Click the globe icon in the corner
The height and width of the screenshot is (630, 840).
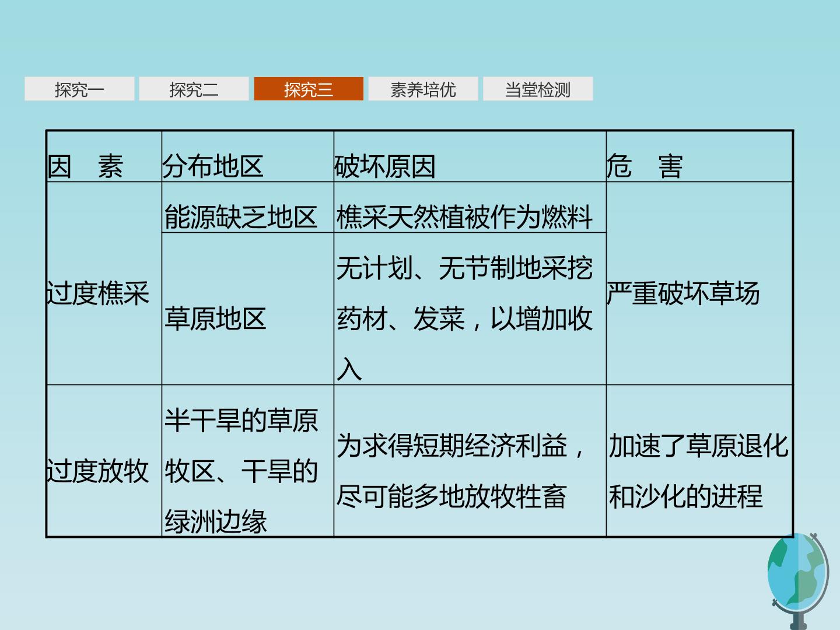click(x=798, y=581)
